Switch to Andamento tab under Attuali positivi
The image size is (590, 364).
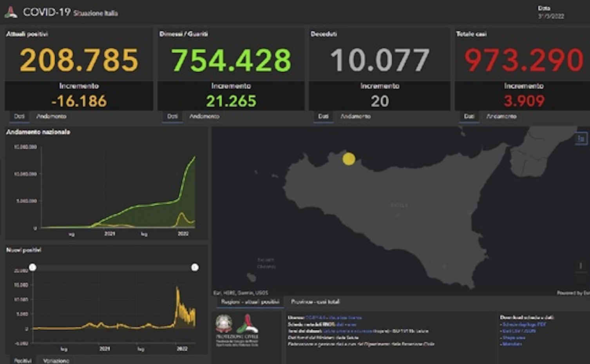[x=51, y=116]
